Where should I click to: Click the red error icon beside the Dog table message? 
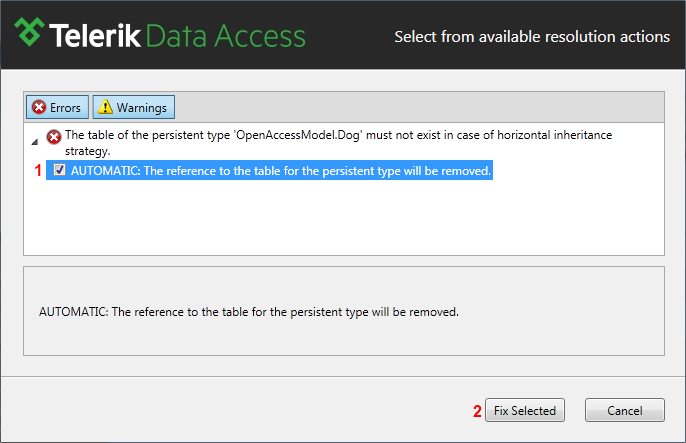point(54,137)
